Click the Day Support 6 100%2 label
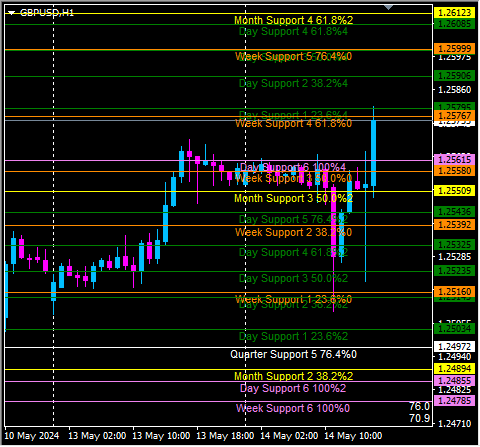Viewport: 480px width, 447px height. point(293,388)
